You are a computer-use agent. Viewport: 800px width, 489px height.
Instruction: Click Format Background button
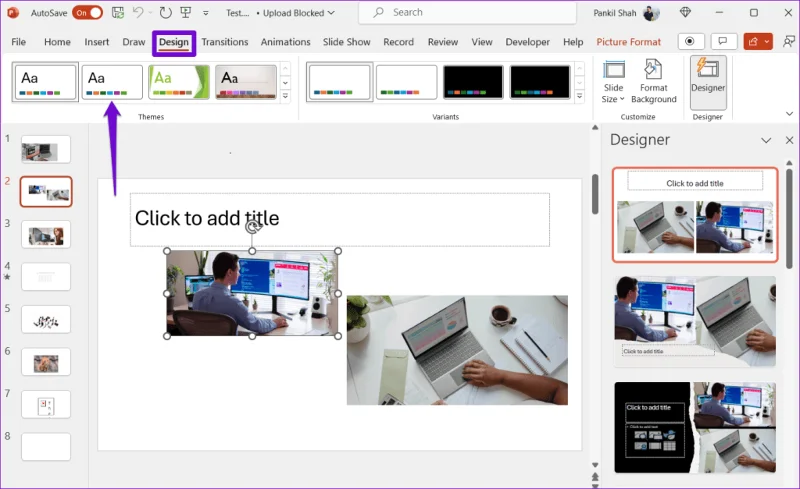pyautogui.click(x=654, y=82)
